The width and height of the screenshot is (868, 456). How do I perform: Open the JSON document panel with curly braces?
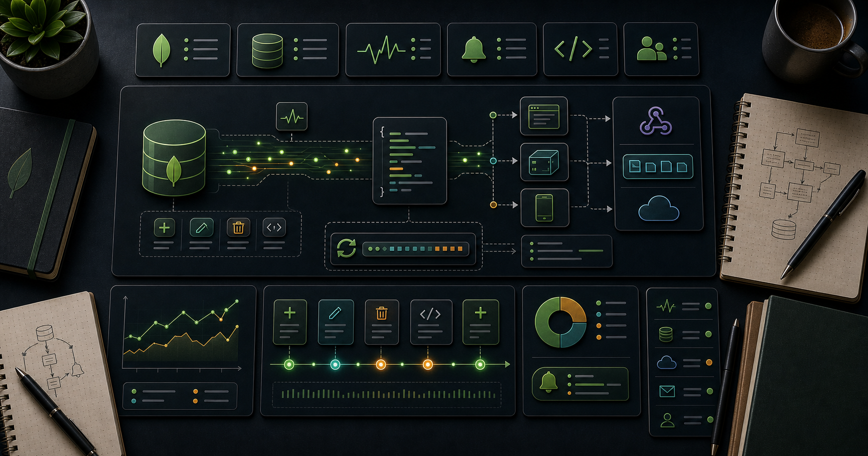(409, 161)
